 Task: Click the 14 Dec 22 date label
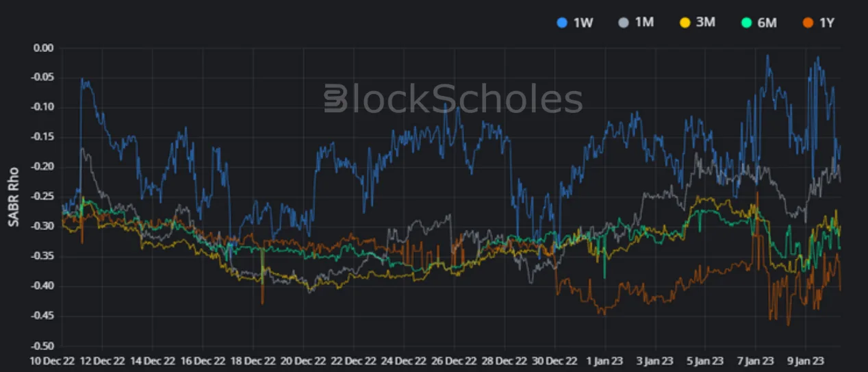(153, 360)
